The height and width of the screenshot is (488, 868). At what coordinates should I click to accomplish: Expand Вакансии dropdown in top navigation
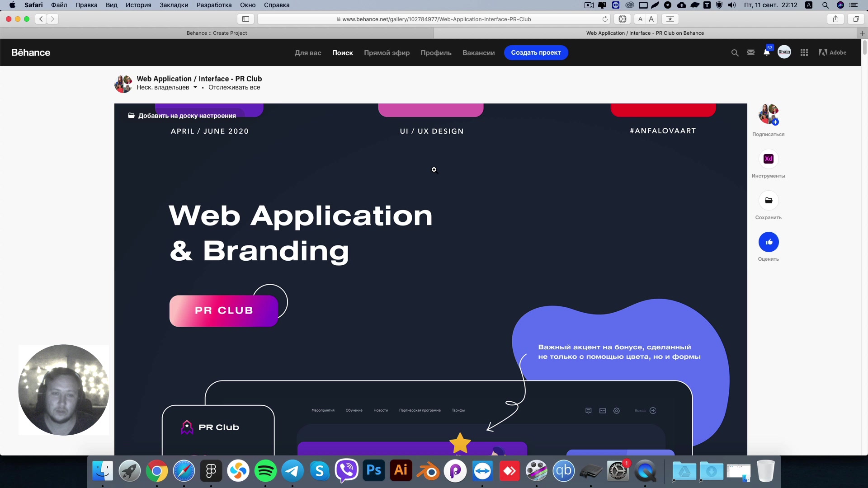tap(479, 52)
